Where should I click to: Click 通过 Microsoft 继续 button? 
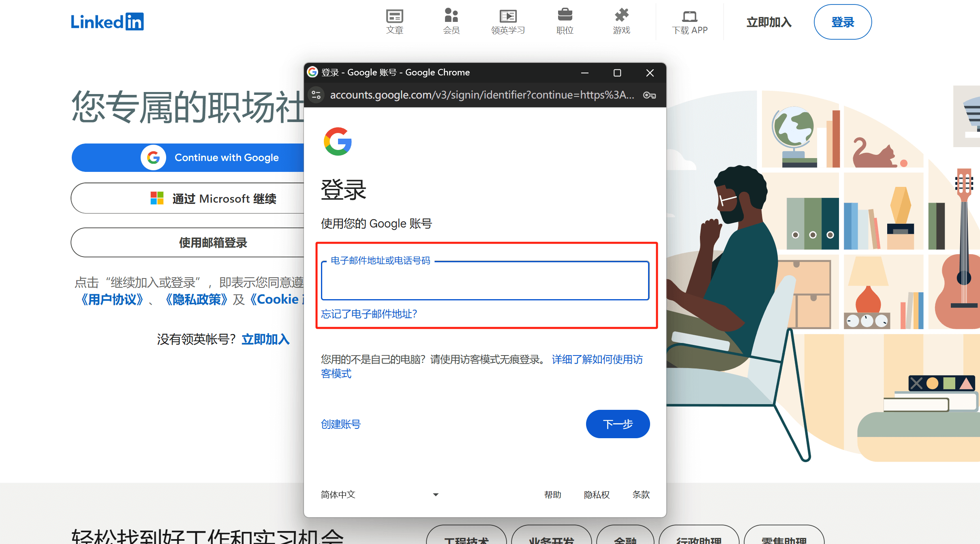(188, 198)
